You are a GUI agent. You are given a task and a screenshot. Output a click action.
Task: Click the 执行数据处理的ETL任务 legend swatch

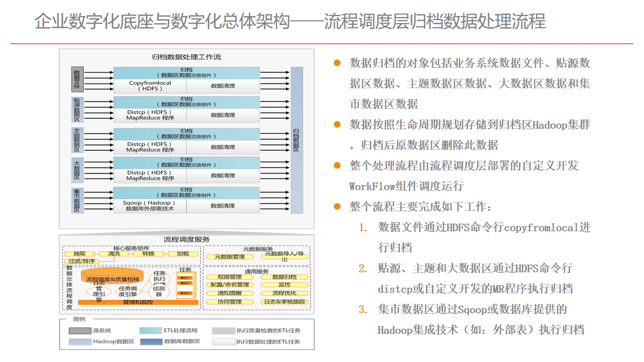(x=223, y=341)
